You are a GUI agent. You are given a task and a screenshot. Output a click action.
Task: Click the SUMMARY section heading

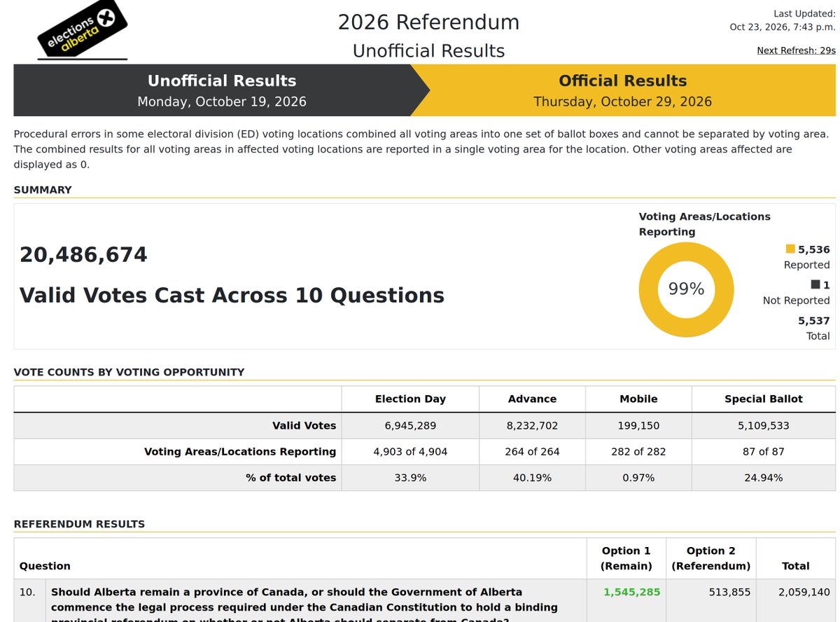click(43, 190)
